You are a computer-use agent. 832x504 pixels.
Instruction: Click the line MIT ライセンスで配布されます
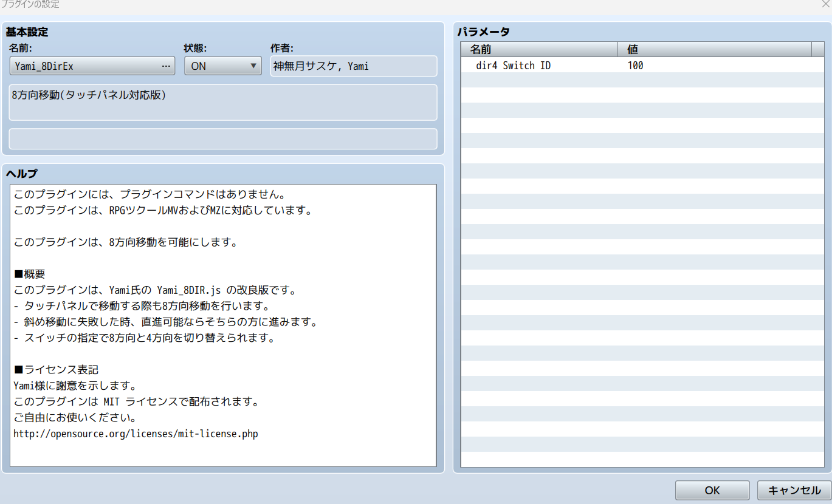pos(136,402)
